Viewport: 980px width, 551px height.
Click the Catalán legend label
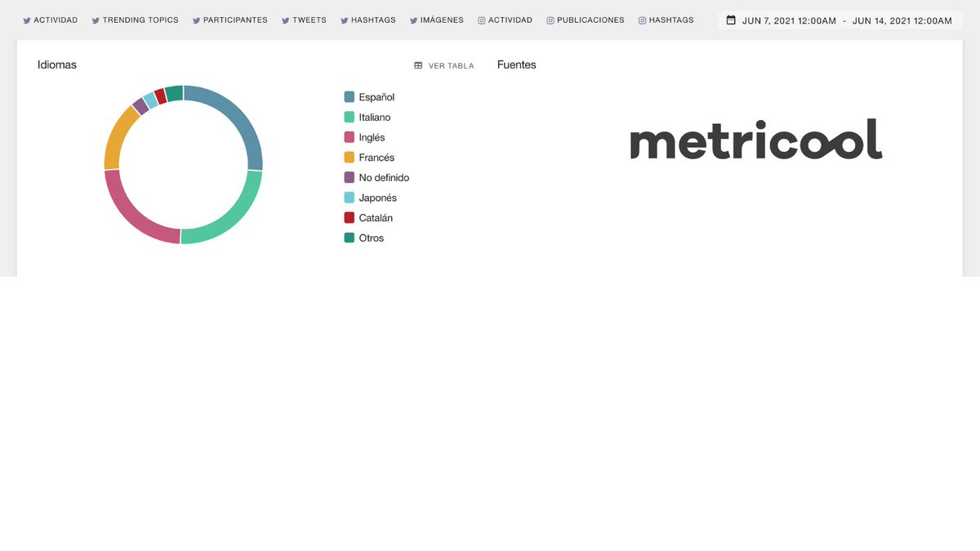[376, 218]
